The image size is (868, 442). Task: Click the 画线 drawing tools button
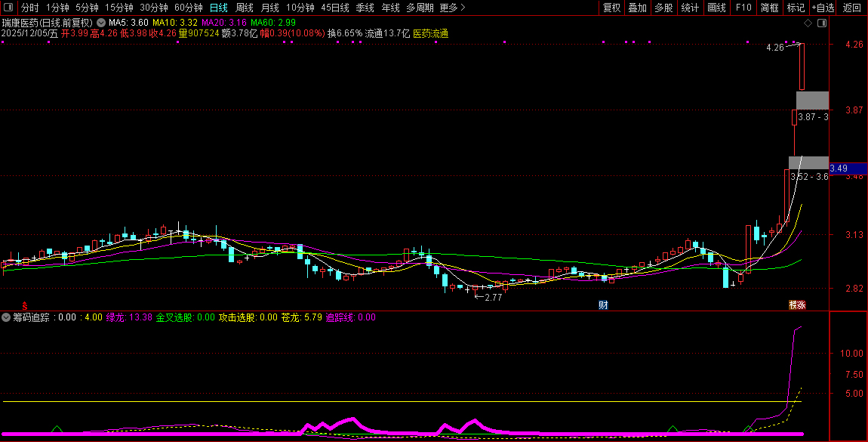(x=716, y=8)
